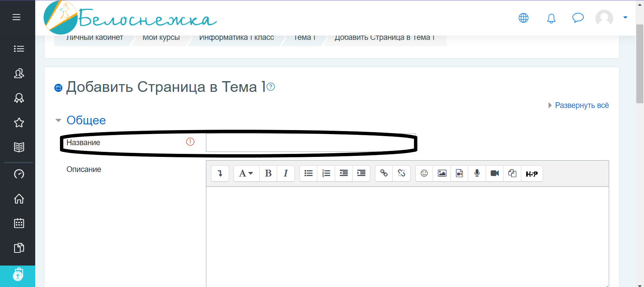
Task: Insert an emoji using smiley icon
Action: point(424,173)
